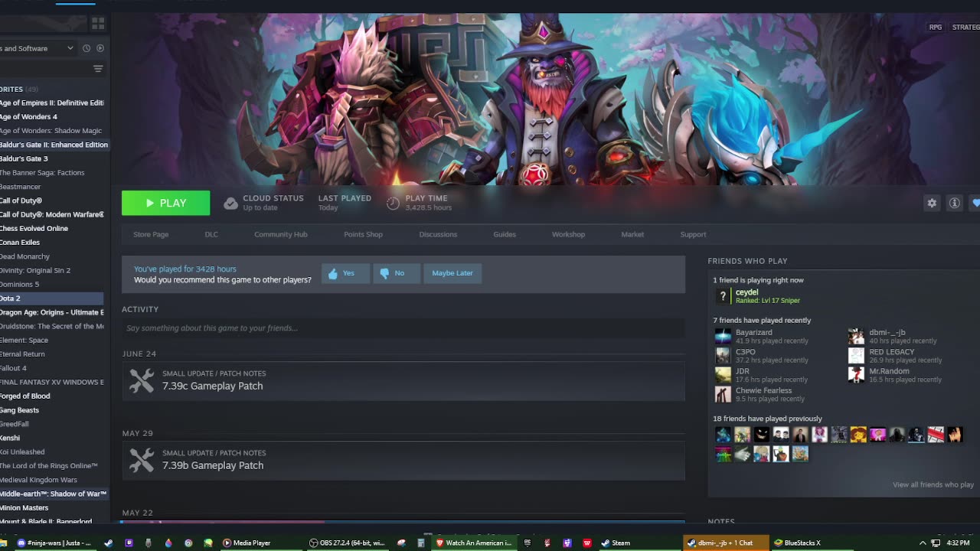Click the 4:32 PM taskbar clock
Viewport: 980px width, 551px height.
tap(958, 543)
